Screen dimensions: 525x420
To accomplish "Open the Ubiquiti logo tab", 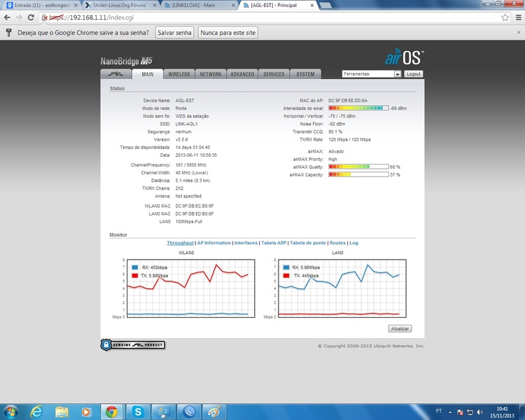I will (115, 74).
